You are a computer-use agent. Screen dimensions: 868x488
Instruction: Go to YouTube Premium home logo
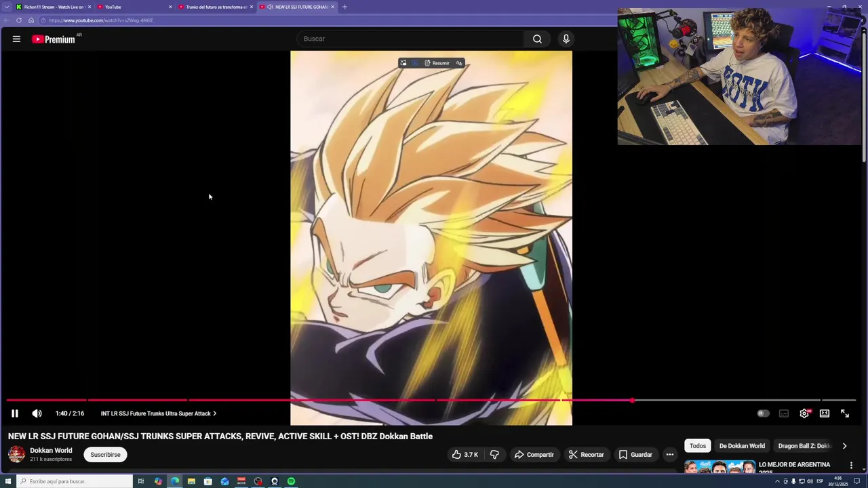(54, 39)
